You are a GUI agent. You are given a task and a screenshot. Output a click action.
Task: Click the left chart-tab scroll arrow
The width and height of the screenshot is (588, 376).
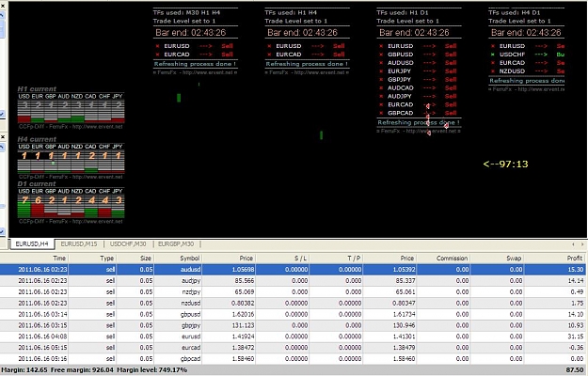coord(573,244)
